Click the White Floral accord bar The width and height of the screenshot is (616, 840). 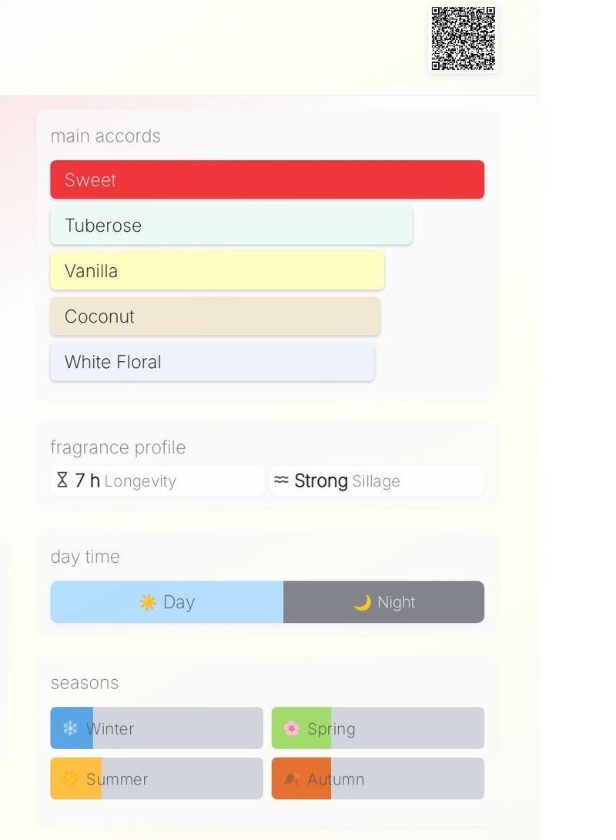(x=213, y=362)
